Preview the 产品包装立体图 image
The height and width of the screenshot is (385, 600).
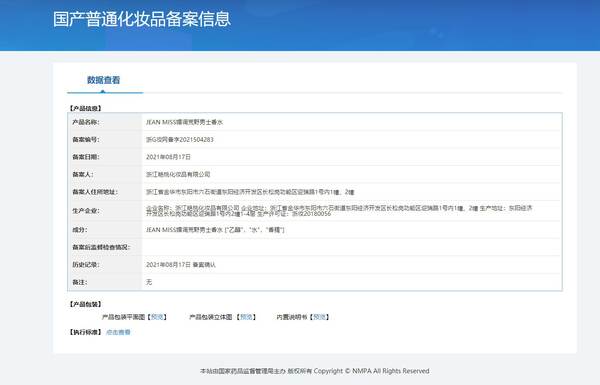pos(246,317)
